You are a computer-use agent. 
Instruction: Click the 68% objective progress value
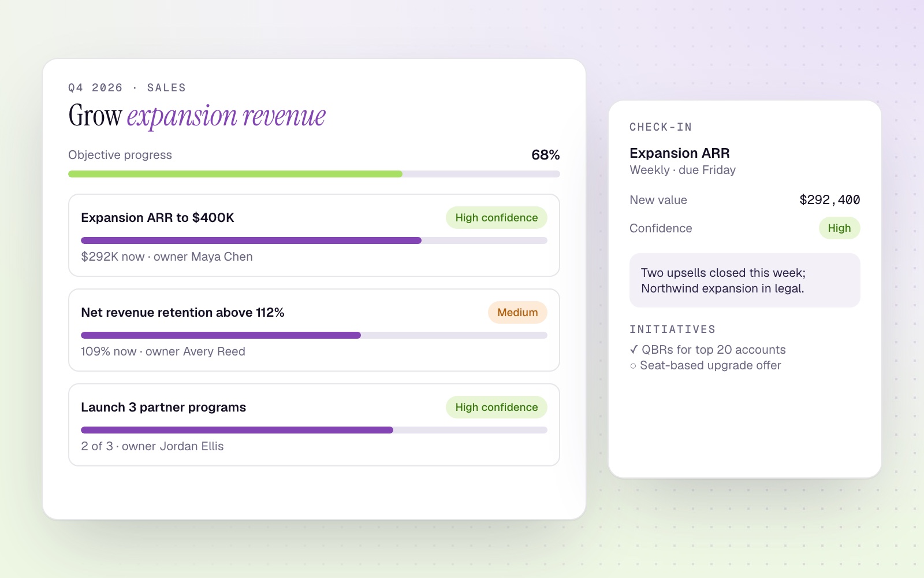pyautogui.click(x=546, y=155)
